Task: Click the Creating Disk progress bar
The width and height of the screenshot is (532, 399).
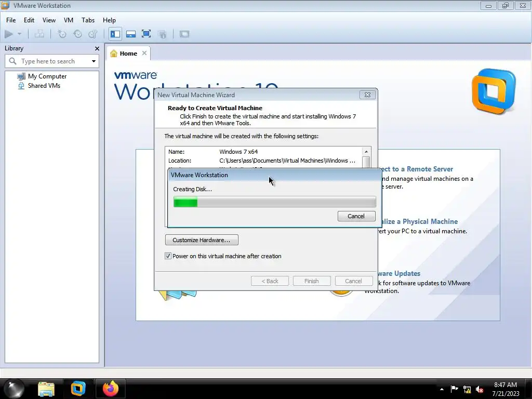Action: point(274,202)
